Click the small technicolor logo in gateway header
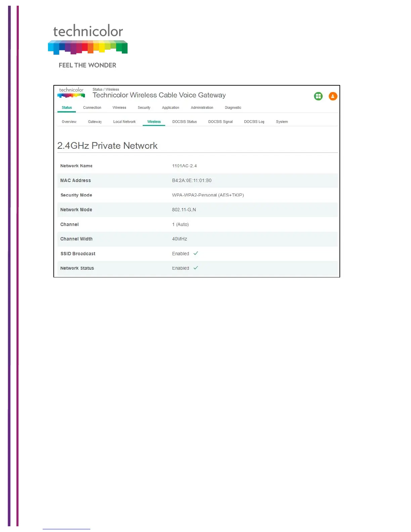The width and height of the screenshot is (411, 532). pos(71,93)
